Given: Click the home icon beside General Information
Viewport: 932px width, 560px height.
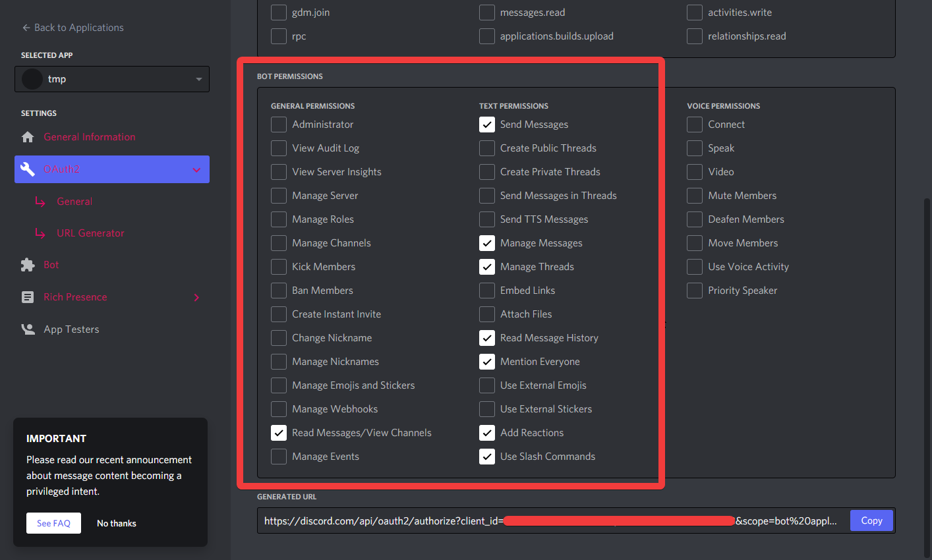Looking at the screenshot, I should (28, 137).
